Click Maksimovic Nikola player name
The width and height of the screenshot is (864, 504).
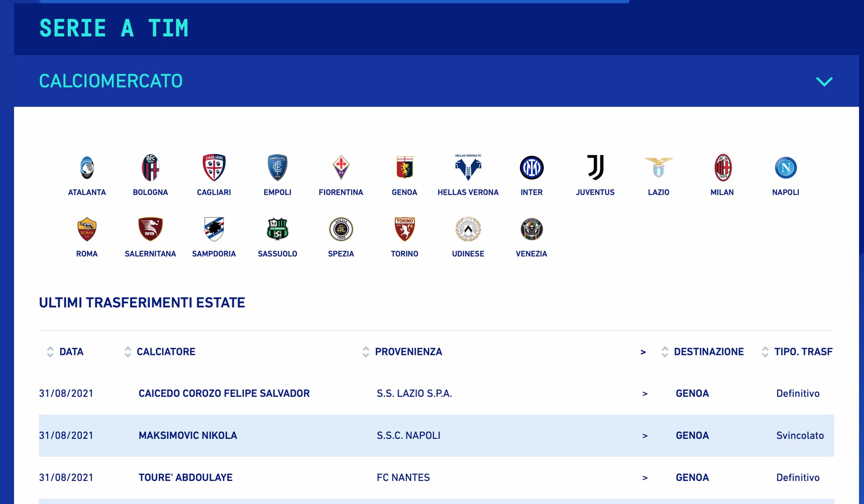click(188, 436)
